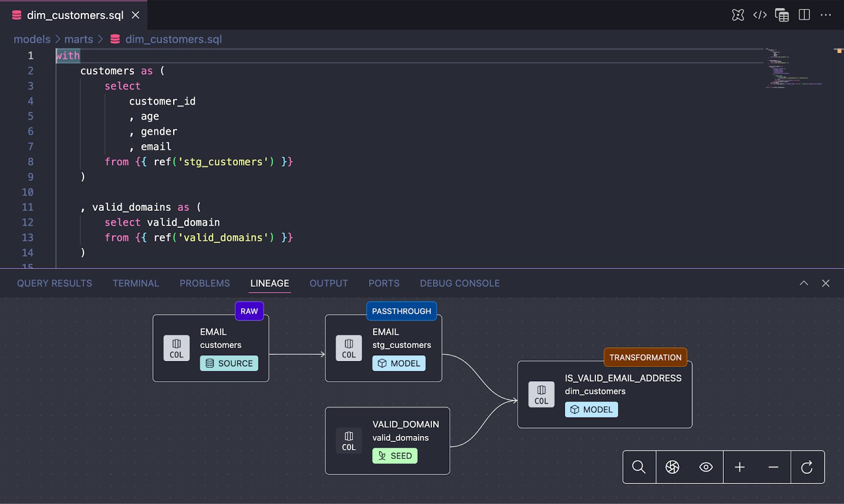Click the SEED badge on valid_domains

coord(395,455)
